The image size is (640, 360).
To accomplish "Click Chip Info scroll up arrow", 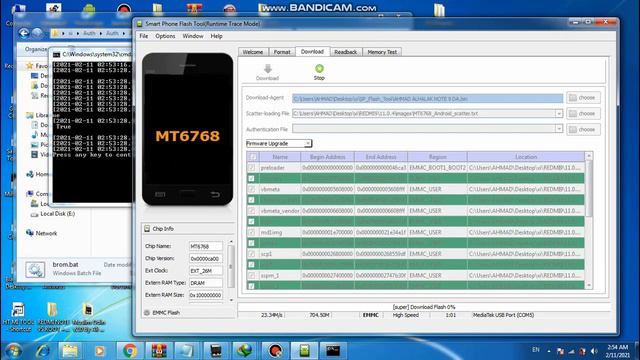I will (x=231, y=242).
